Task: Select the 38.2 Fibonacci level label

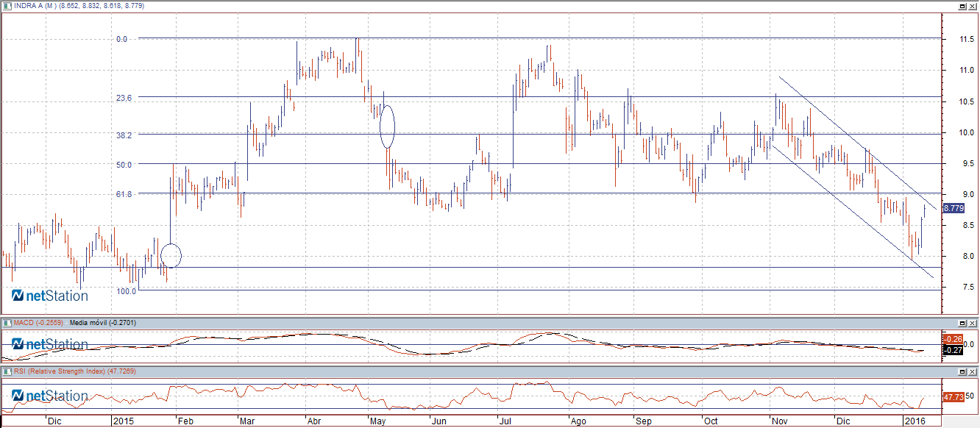Action: point(124,135)
